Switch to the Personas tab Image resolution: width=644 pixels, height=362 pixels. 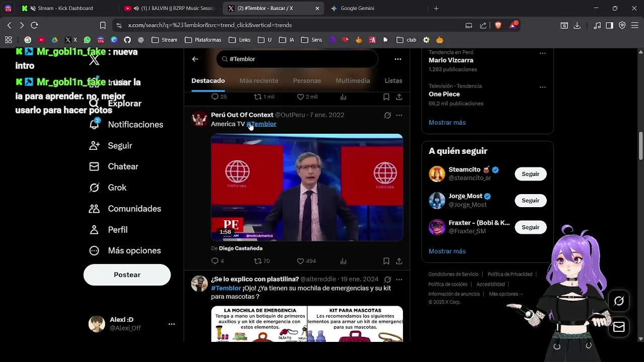tap(307, 81)
